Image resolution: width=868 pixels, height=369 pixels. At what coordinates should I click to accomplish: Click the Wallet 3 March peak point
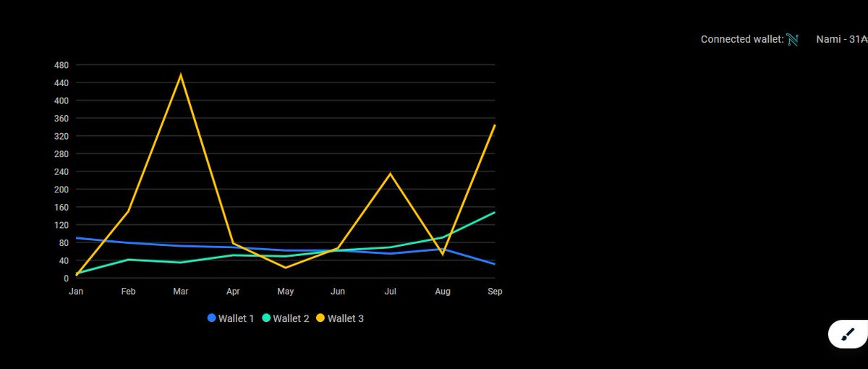(x=181, y=75)
